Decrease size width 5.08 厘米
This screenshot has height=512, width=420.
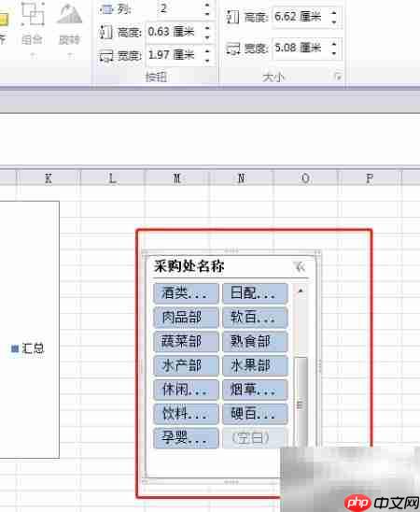334,53
